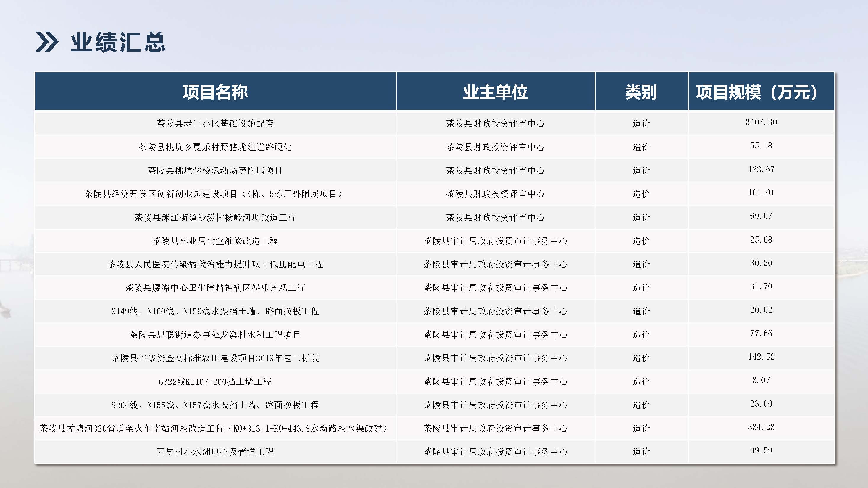This screenshot has width=868, height=488.
Task: Click the project name 茶陵县林业局食堂维修改造工程
Action: click(x=215, y=241)
